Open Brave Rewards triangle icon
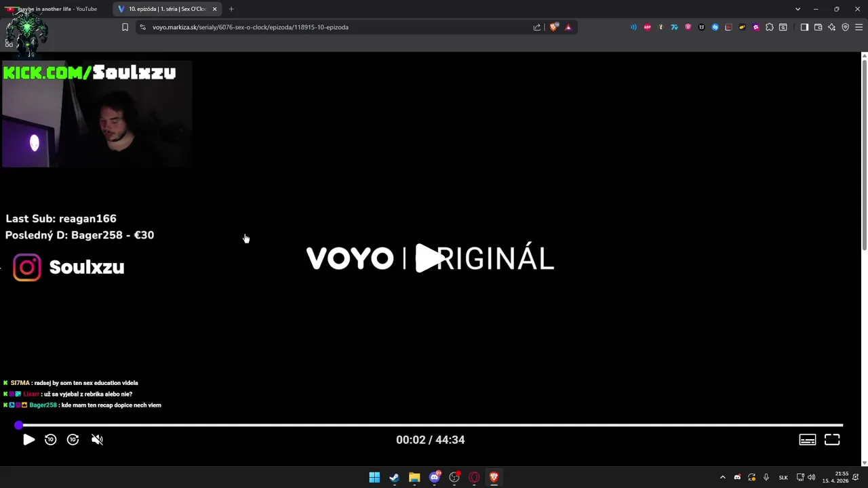Image resolution: width=868 pixels, height=488 pixels. coord(568,27)
